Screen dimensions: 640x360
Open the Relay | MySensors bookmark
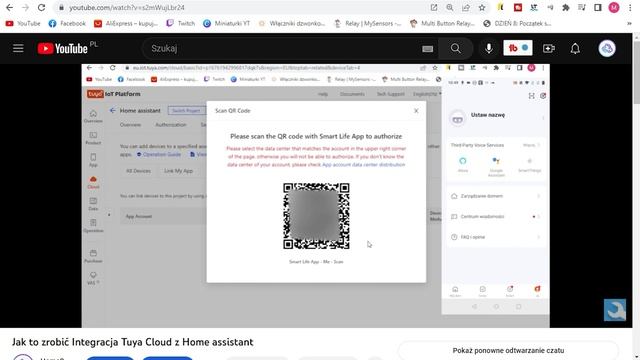tap(368, 23)
